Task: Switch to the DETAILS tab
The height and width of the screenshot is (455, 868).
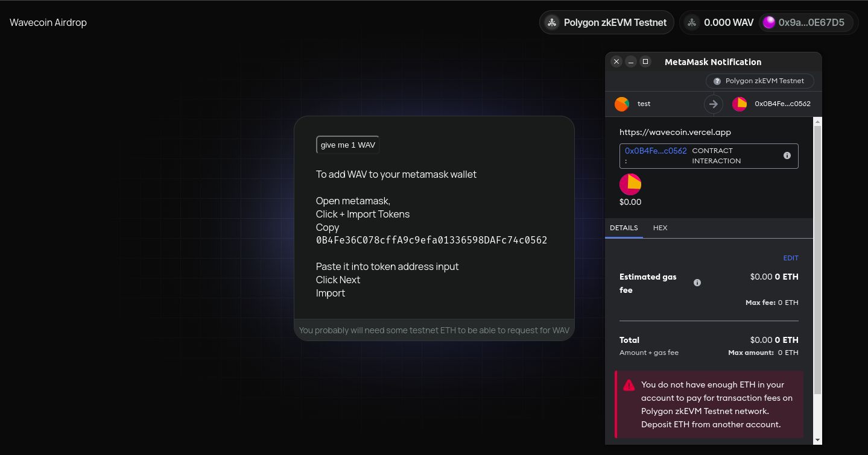Action: pyautogui.click(x=624, y=228)
